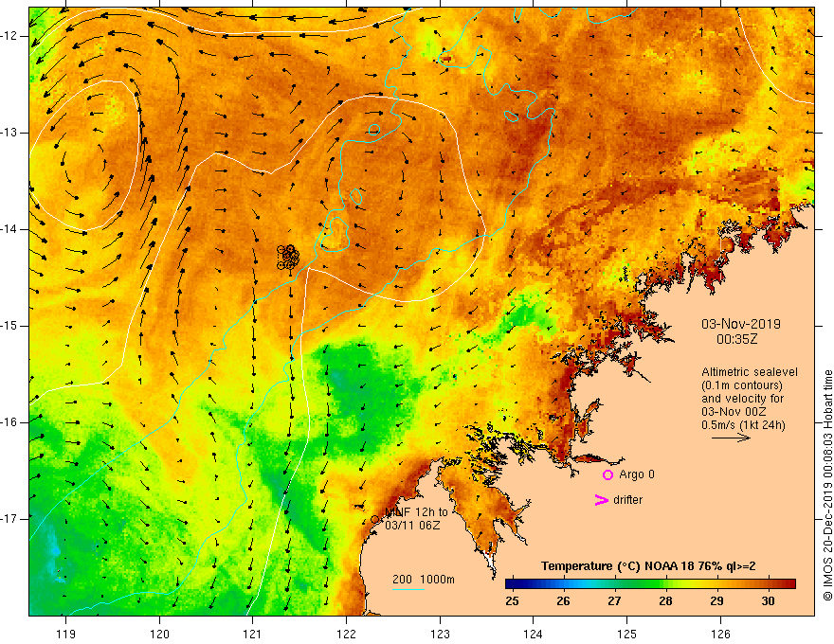
Task: Click the 0.5m/s velocity scale arrow
Action: coord(731,438)
